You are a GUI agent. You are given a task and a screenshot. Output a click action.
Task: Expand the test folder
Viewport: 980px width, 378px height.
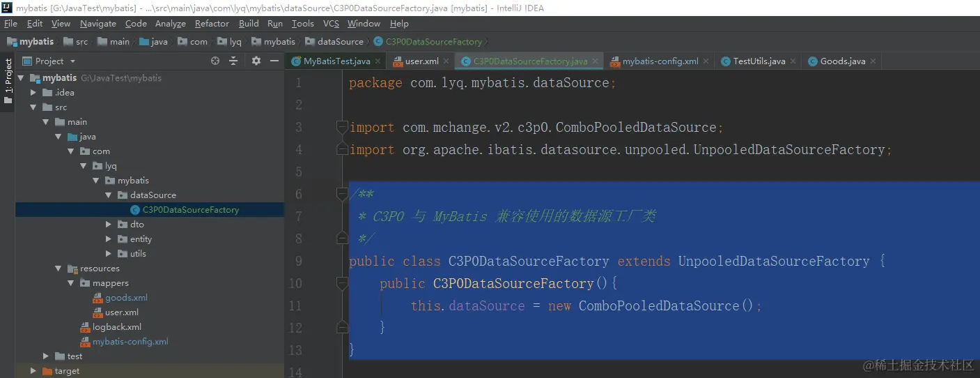point(45,356)
